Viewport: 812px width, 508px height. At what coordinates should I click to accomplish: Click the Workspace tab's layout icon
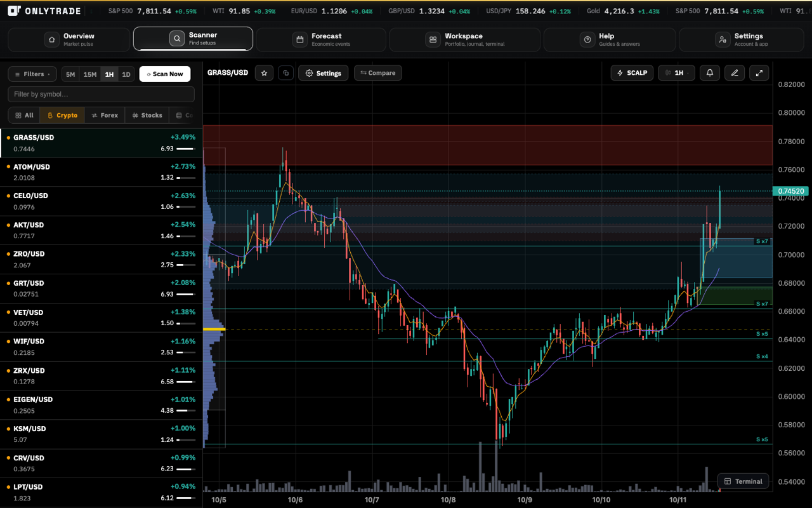[x=433, y=39]
